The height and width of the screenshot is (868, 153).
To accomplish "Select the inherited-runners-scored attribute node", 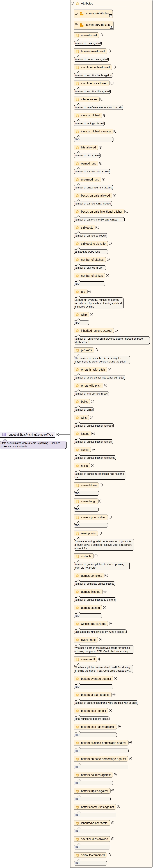I will (96, 331).
